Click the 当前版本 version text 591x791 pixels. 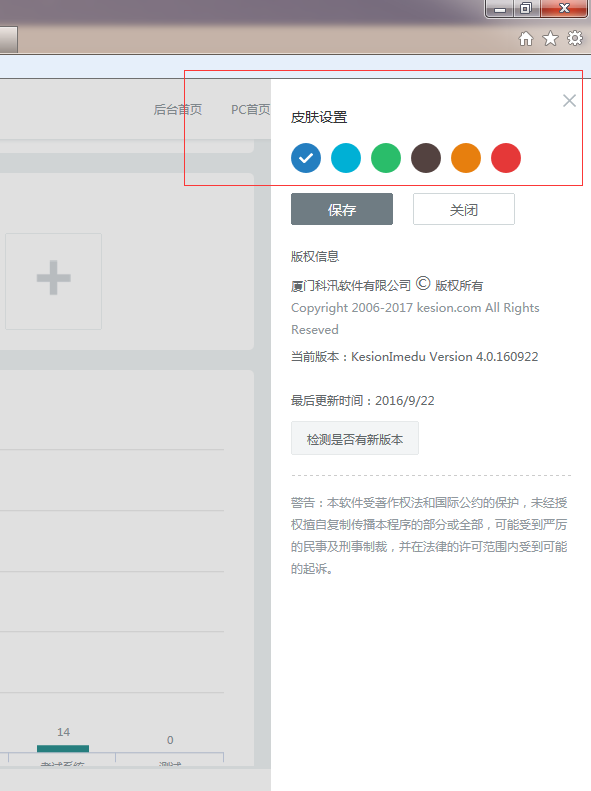pos(415,357)
